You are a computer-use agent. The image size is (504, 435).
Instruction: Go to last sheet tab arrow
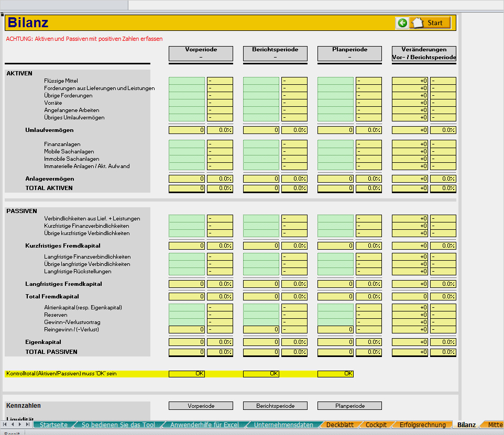pos(28,425)
